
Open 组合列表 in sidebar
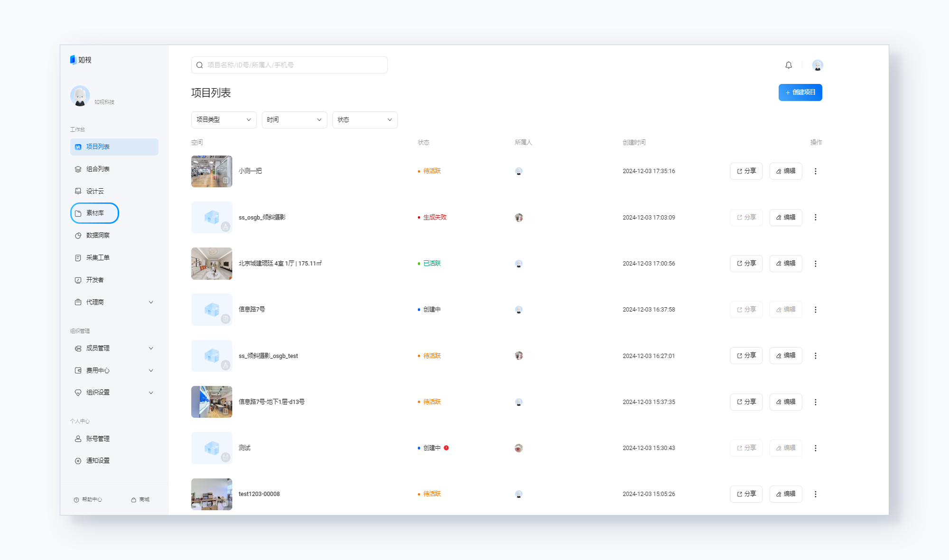(114, 169)
